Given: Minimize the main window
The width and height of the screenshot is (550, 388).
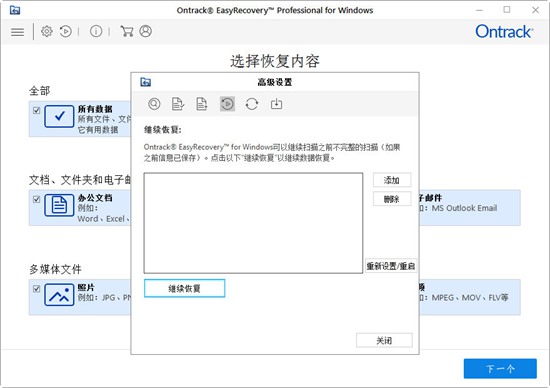Looking at the screenshot, I should click(479, 10).
